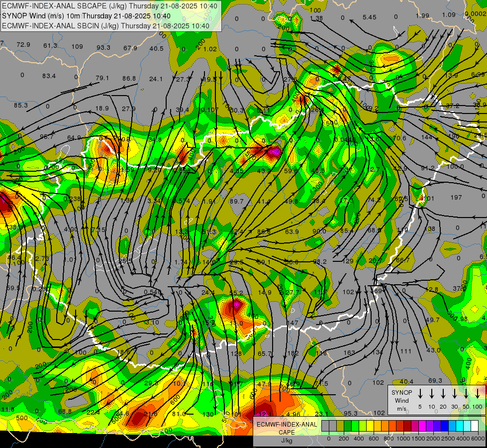Select the SBCIN title line in header box
Image resolution: width=487 pixels, height=448 pixels.
105,26
